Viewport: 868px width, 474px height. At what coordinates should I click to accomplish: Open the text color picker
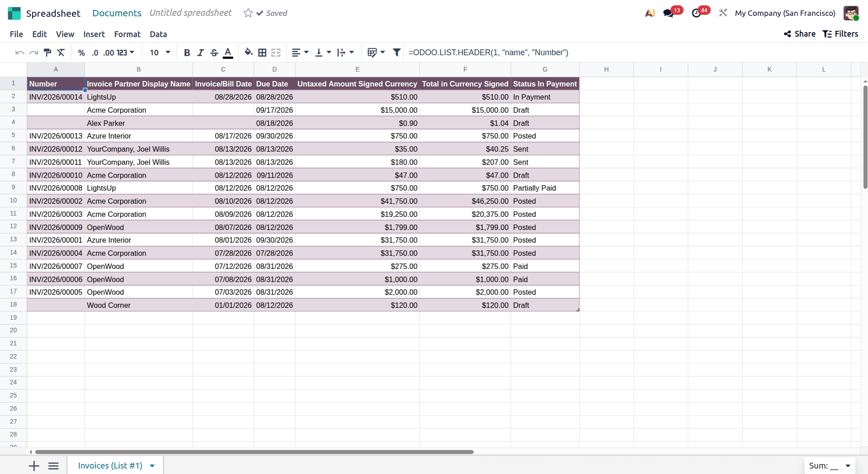[228, 53]
